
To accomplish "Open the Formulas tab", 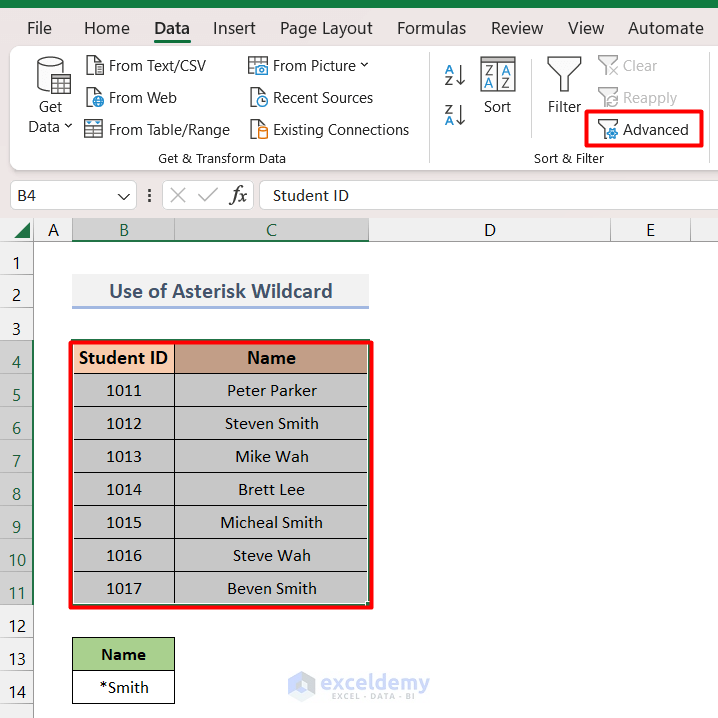I will tap(431, 28).
